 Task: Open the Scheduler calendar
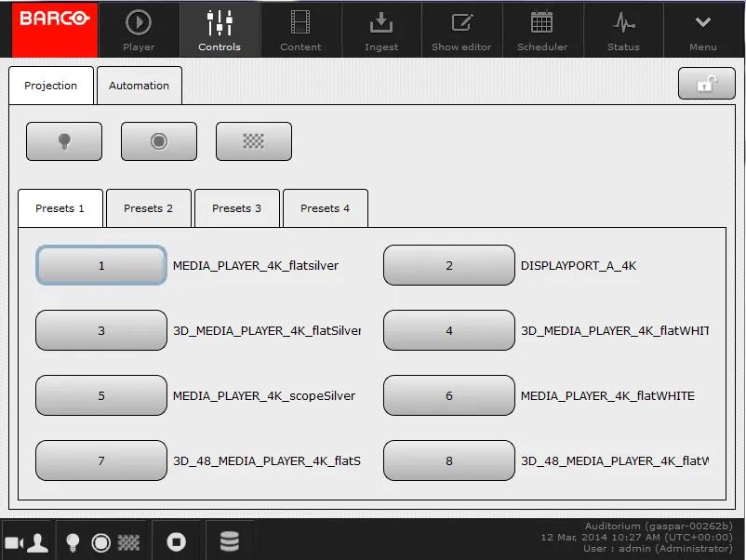pyautogui.click(x=541, y=30)
